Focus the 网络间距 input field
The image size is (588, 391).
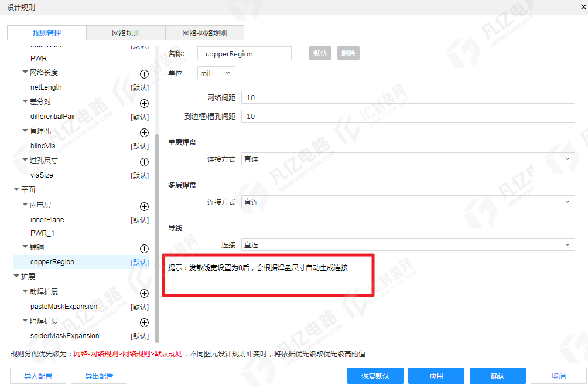click(x=408, y=97)
